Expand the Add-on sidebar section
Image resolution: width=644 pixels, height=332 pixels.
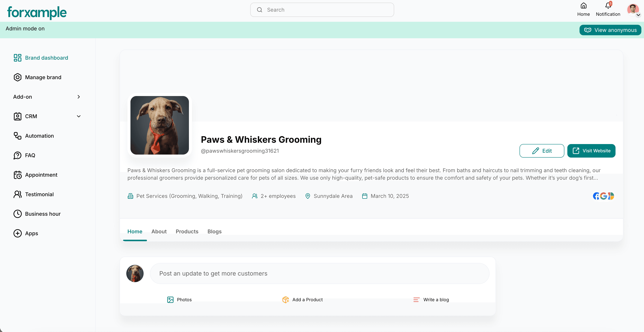point(79,97)
